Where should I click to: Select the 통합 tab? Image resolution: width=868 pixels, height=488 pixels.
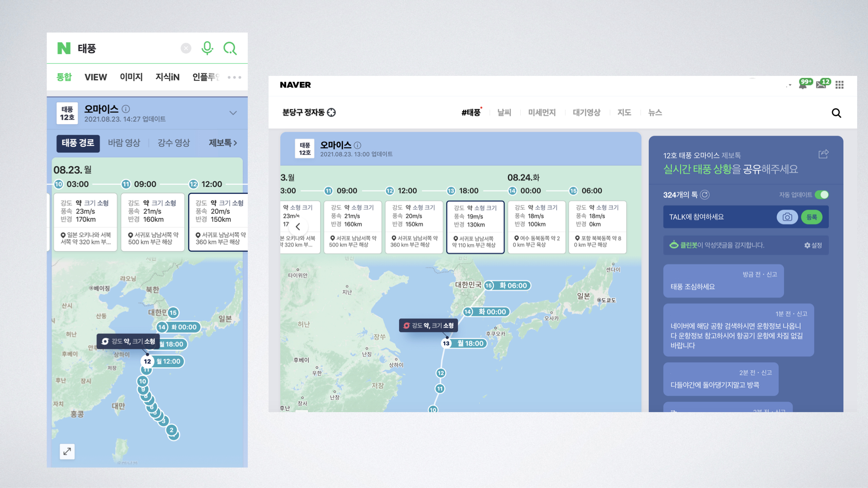pos(64,77)
